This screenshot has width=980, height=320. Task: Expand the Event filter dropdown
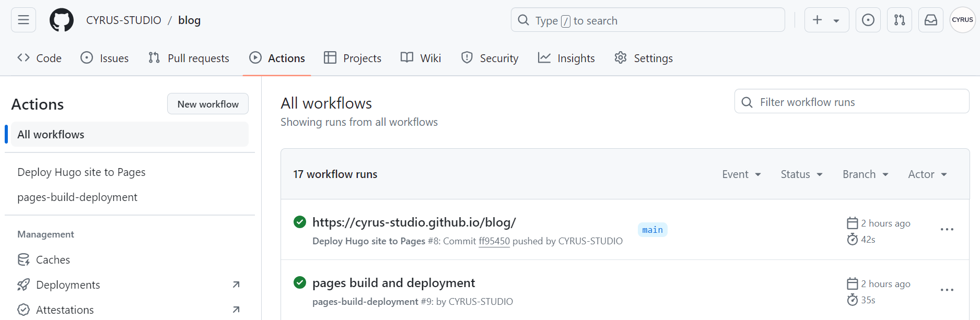click(x=741, y=174)
